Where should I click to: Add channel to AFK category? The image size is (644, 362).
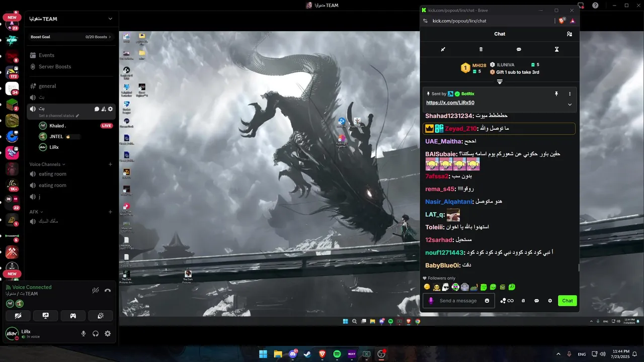click(x=110, y=212)
